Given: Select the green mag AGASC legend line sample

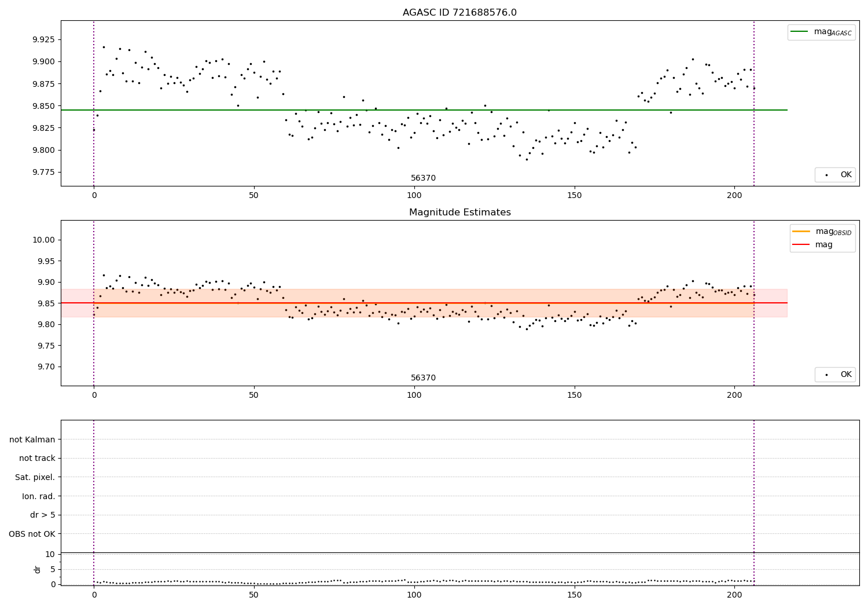Looking at the screenshot, I should pyautogui.click(x=800, y=32).
